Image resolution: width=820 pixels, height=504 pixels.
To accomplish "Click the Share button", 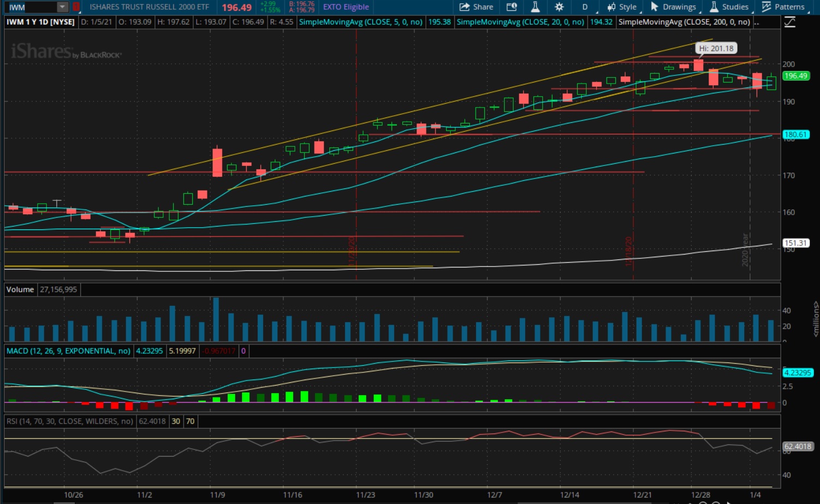I will pos(476,7).
